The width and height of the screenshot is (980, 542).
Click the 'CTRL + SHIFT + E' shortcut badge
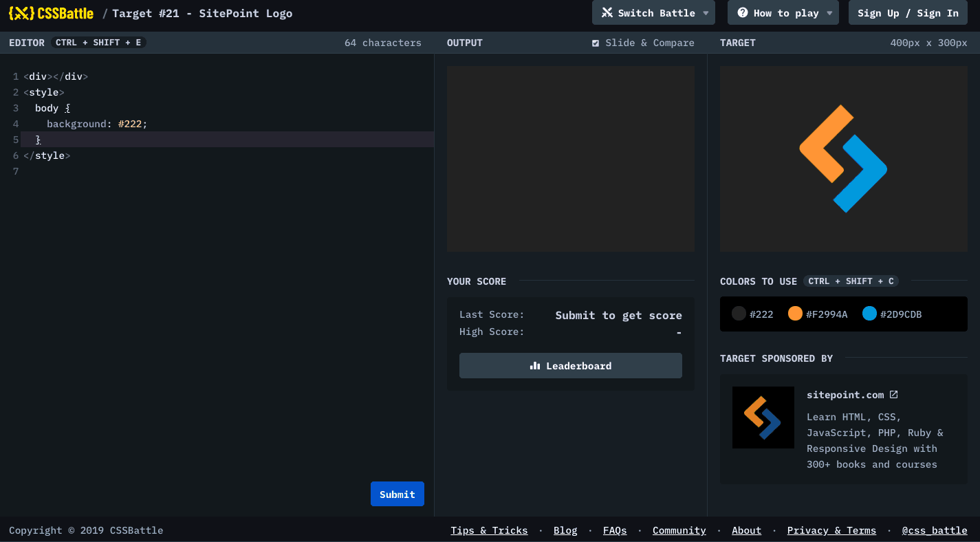(x=98, y=43)
